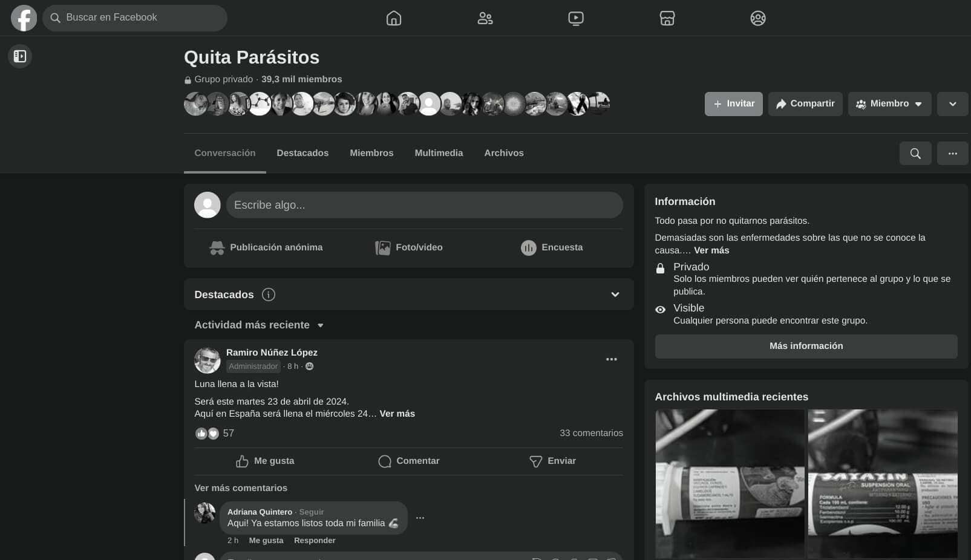
Task: Click the group search magnifier button
Action: (x=915, y=154)
